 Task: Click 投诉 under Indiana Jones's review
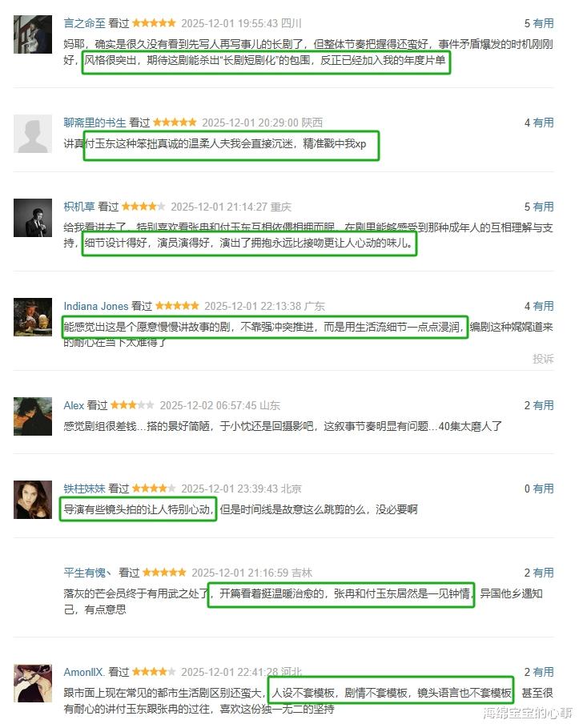click(x=543, y=359)
